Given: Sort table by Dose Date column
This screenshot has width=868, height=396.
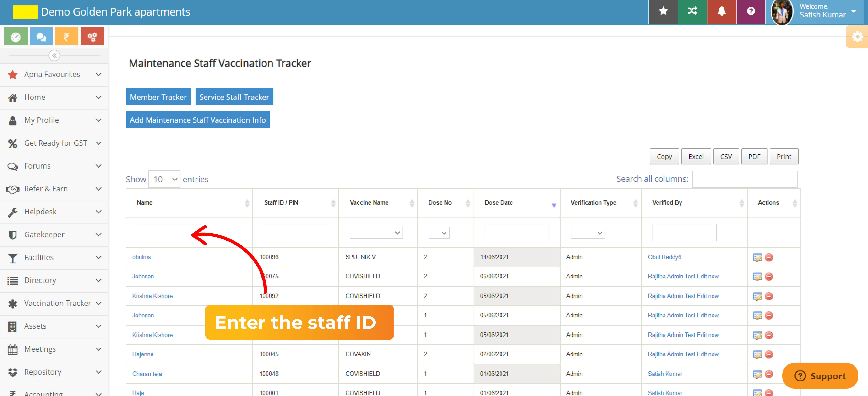Looking at the screenshot, I should pos(517,203).
